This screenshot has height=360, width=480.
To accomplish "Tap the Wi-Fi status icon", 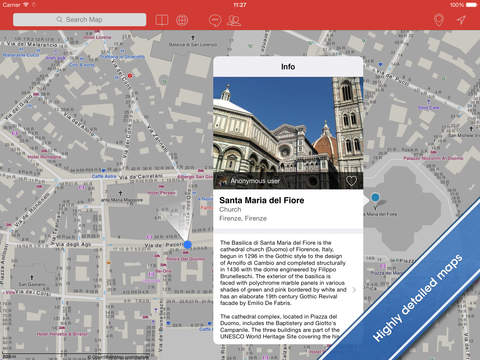I will [26, 5].
